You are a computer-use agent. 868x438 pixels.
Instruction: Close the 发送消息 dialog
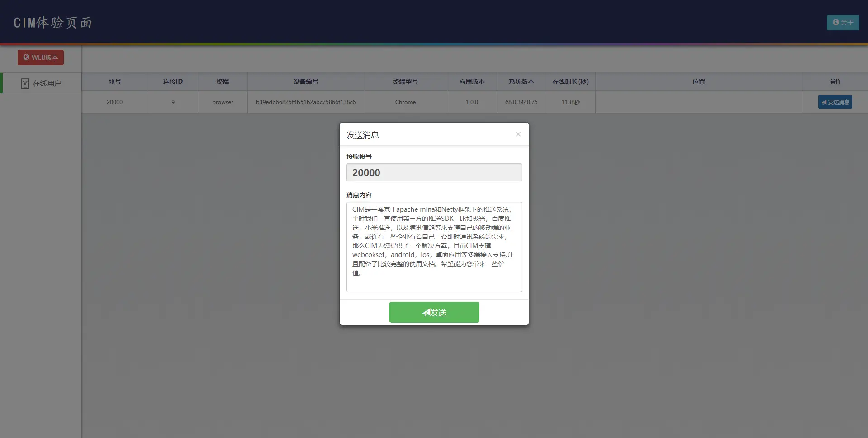click(x=518, y=134)
